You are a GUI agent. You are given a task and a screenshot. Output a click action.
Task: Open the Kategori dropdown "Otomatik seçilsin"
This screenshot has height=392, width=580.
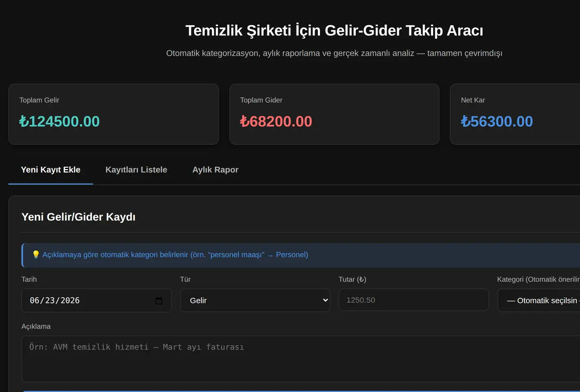pos(539,300)
